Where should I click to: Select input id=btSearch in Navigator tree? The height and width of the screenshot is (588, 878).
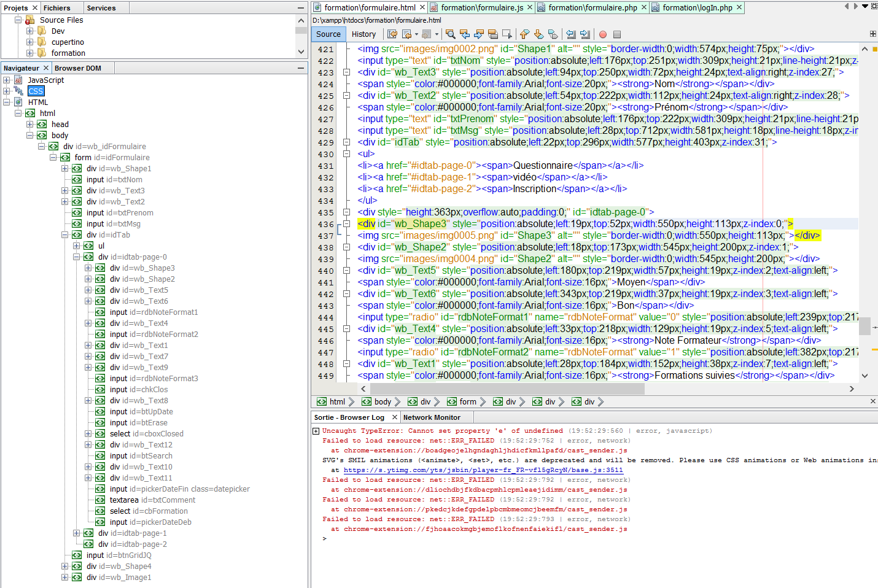point(141,456)
